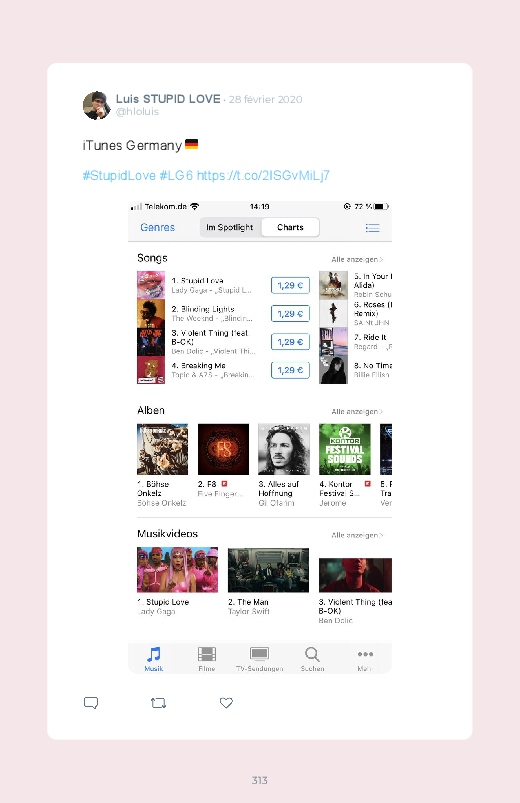Open the Stupid Love music video thumbnail
This screenshot has width=520, height=803.
177,569
